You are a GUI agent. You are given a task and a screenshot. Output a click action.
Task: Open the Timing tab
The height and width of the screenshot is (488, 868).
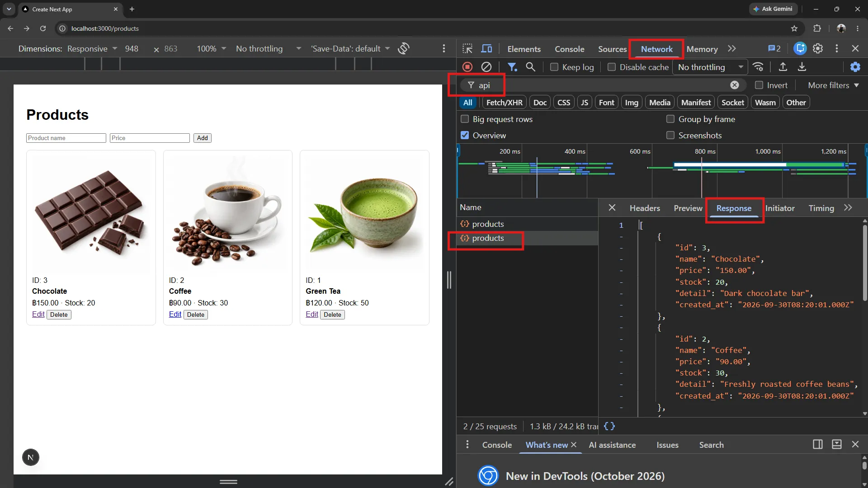pos(821,208)
